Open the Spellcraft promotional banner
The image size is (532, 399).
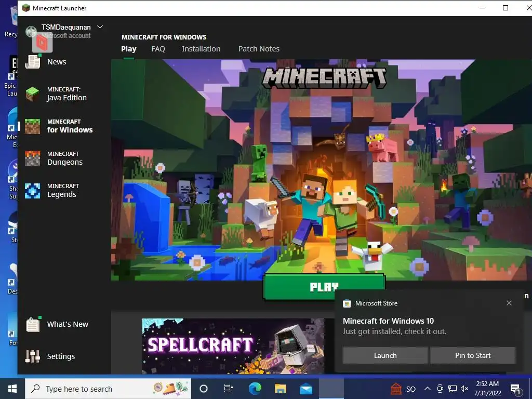[233, 345]
